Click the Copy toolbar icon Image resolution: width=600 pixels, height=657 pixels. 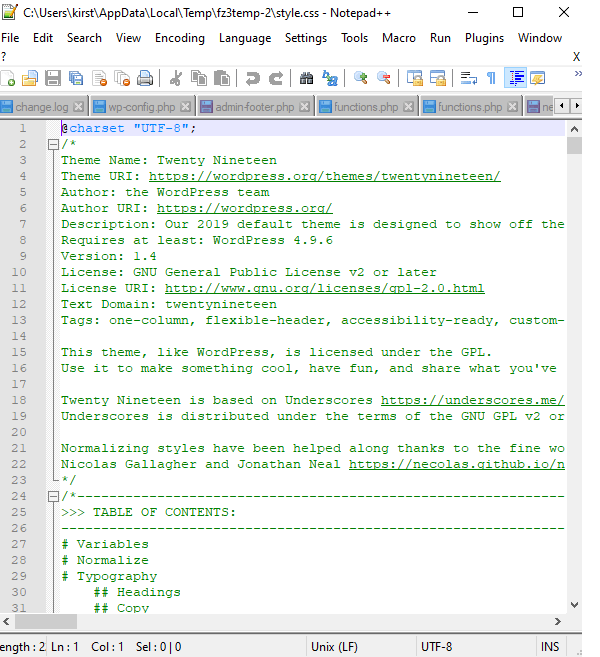[x=199, y=78]
